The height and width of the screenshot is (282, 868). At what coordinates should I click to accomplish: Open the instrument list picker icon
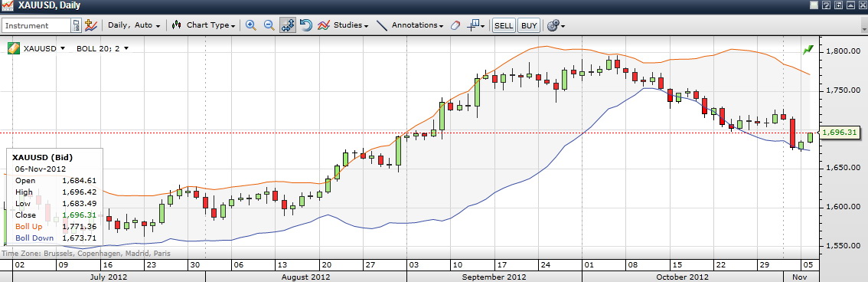tap(77, 25)
